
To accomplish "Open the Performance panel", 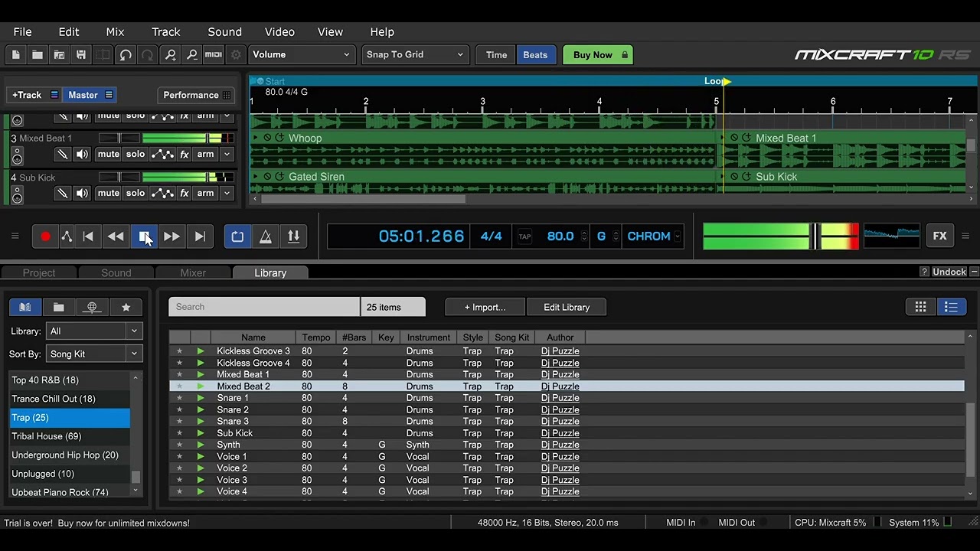I will coord(197,95).
